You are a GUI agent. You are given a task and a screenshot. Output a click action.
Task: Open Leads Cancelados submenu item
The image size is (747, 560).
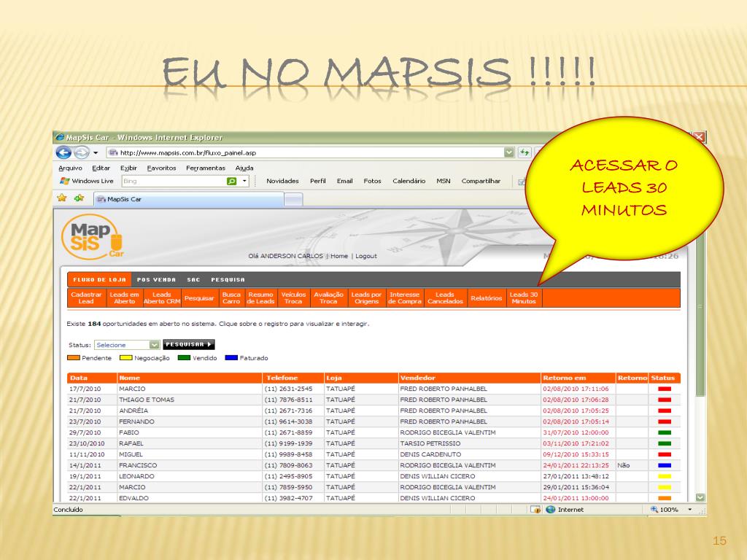click(x=445, y=298)
